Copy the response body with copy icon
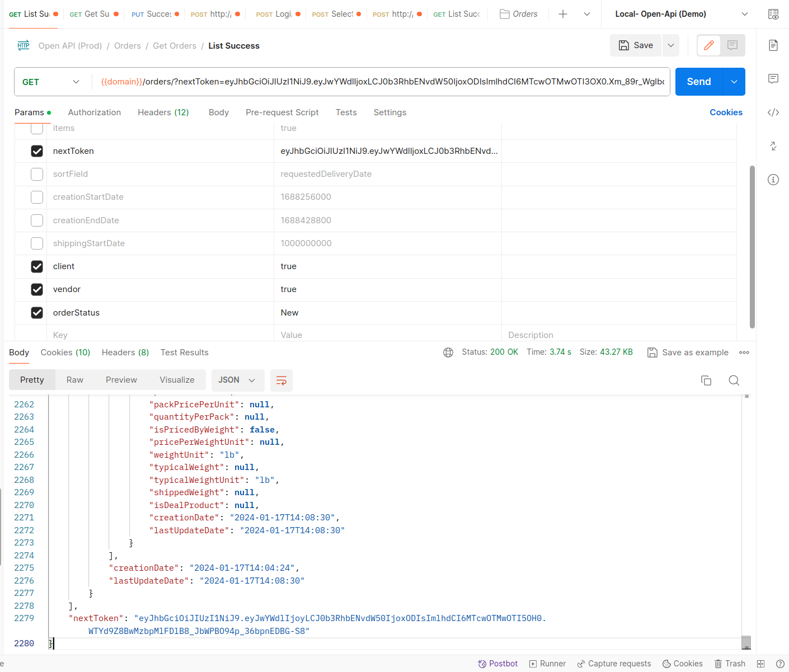Image resolution: width=789 pixels, height=672 pixels. [706, 380]
